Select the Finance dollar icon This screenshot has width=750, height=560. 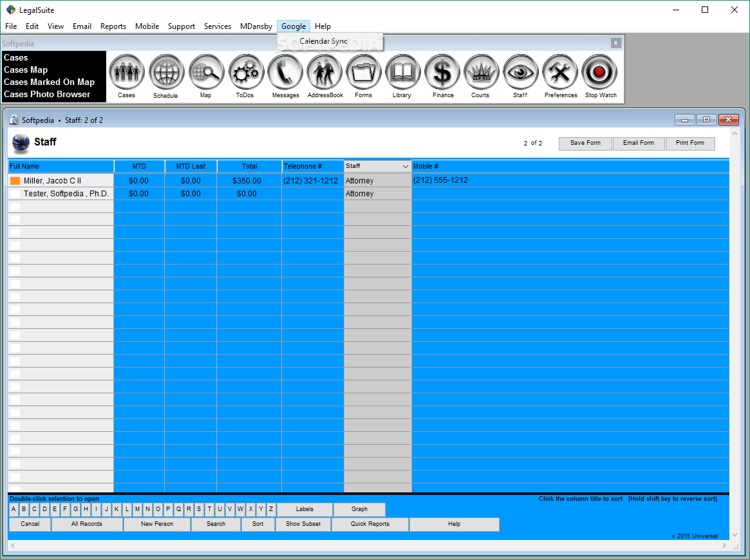(x=442, y=72)
